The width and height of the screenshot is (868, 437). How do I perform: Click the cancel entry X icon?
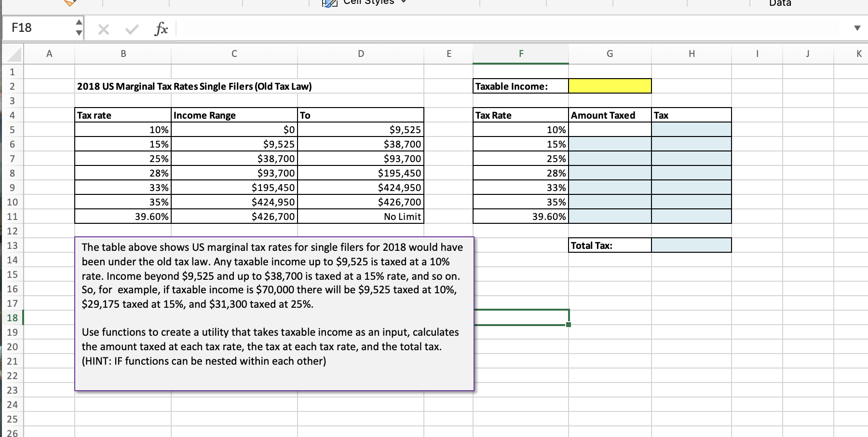[x=103, y=30]
